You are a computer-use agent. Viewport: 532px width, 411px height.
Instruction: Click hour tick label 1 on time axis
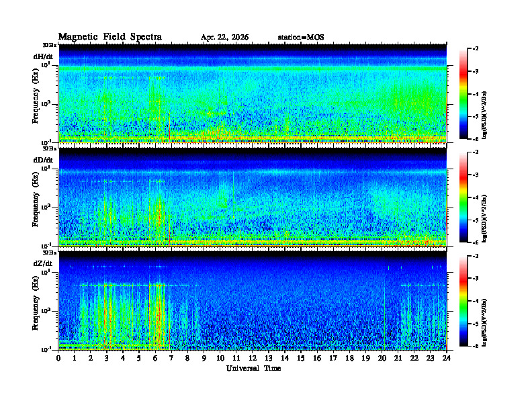click(x=75, y=358)
